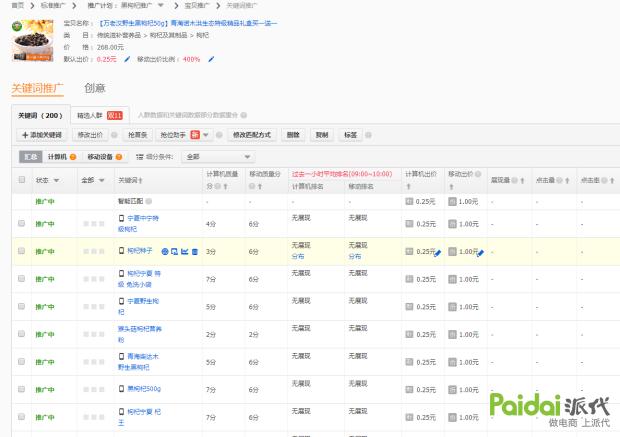Screen dimensions: 620x437
Task: Click the screen preview icon beside 枸杞种子
Action: coord(174,252)
